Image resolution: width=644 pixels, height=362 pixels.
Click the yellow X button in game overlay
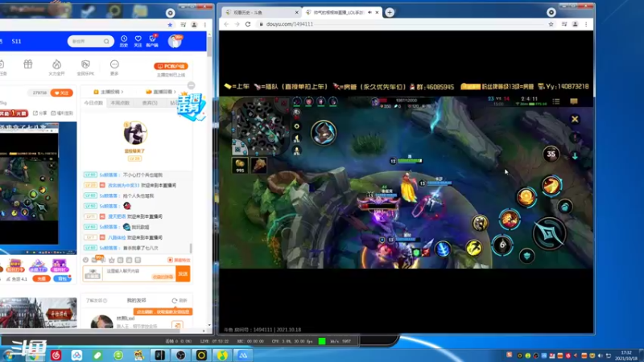click(575, 119)
